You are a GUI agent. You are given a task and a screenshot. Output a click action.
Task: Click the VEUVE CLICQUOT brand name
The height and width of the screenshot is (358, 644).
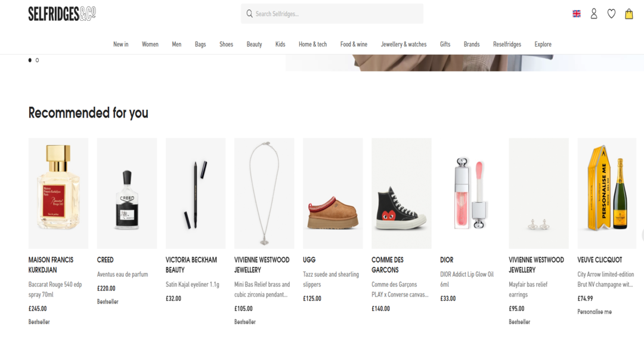(600, 260)
